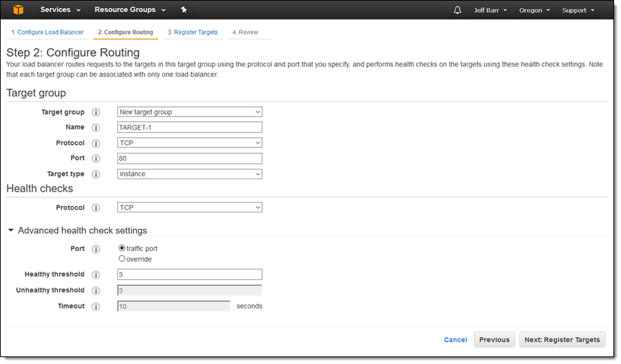This screenshot has height=364, width=621.
Task: Click Next: Register Targets button
Action: point(562,340)
